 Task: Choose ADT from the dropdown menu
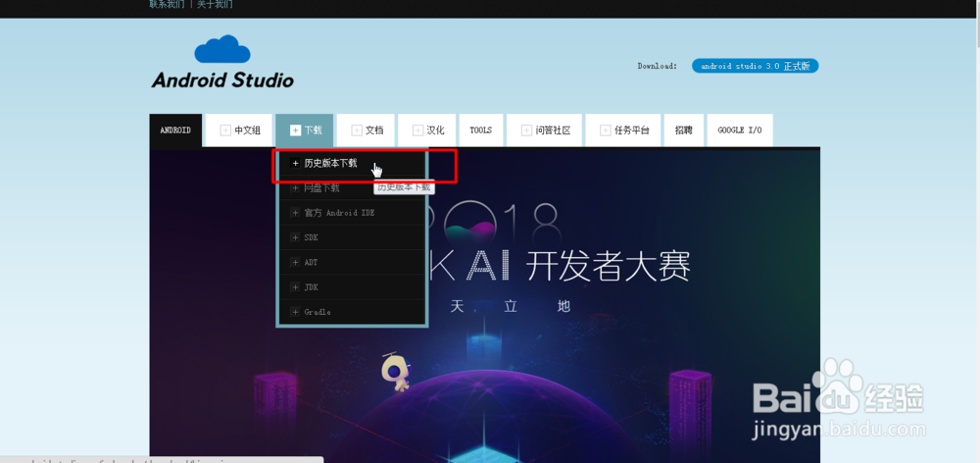(353, 262)
